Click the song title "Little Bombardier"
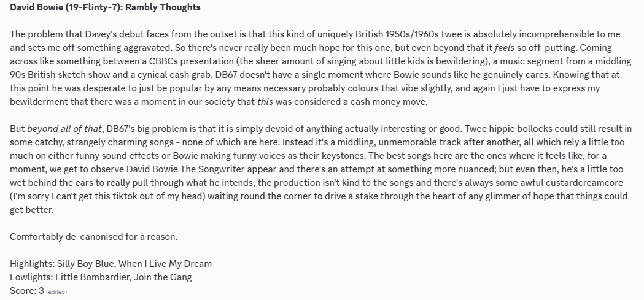 tap(101, 277)
